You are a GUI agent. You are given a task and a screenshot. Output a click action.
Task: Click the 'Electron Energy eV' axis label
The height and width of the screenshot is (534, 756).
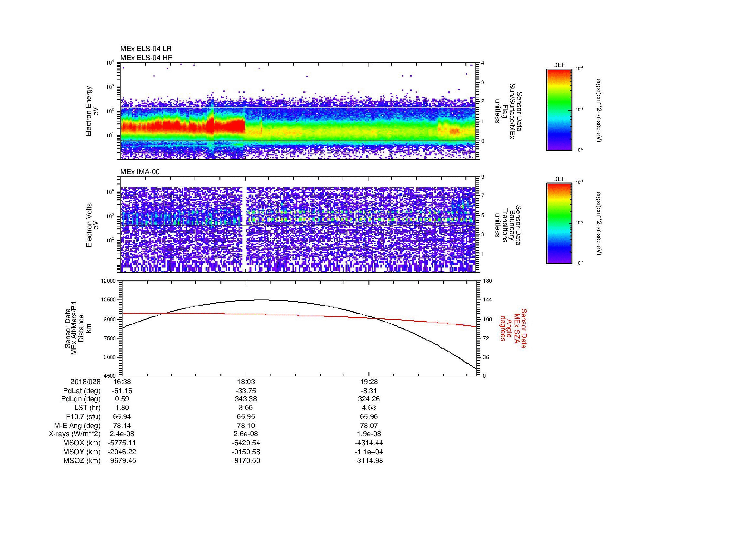[x=92, y=111]
